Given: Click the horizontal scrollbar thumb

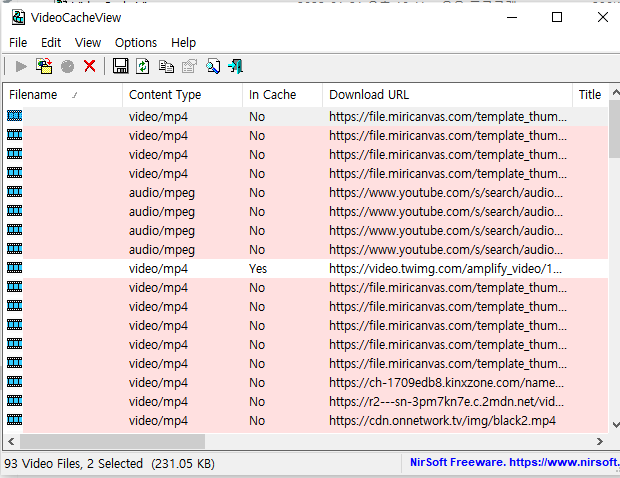Looking at the screenshot, I should point(112,441).
